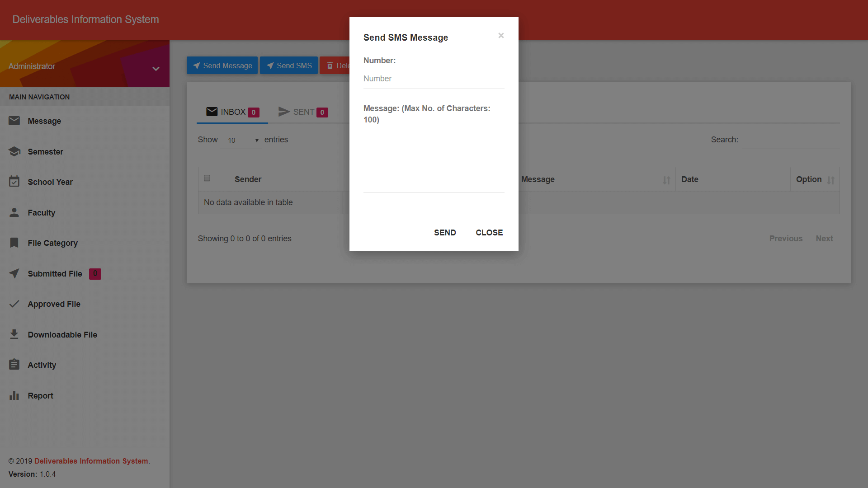The width and height of the screenshot is (868, 488).
Task: Click the Send SMS icon button
Action: coord(289,65)
